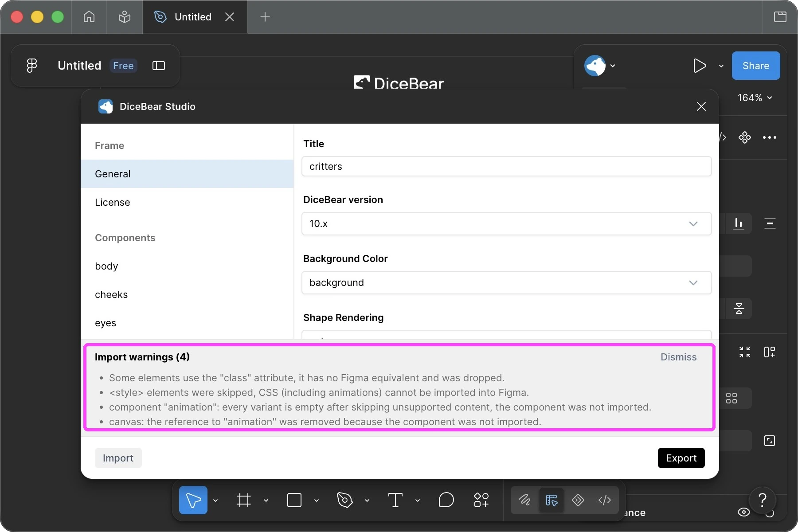Click the component "animation" variant warning
The width and height of the screenshot is (798, 532).
tap(380, 407)
